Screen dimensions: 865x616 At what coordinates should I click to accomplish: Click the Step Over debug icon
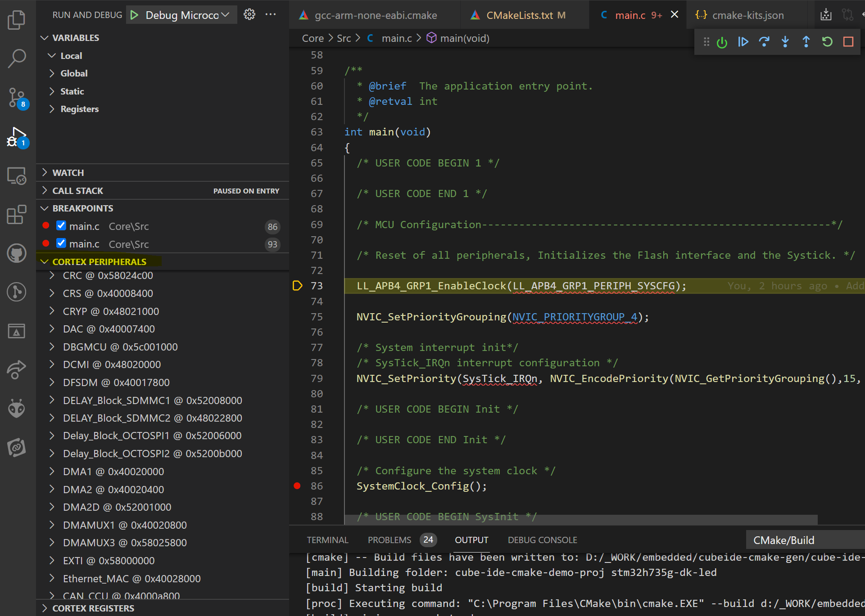pos(765,42)
